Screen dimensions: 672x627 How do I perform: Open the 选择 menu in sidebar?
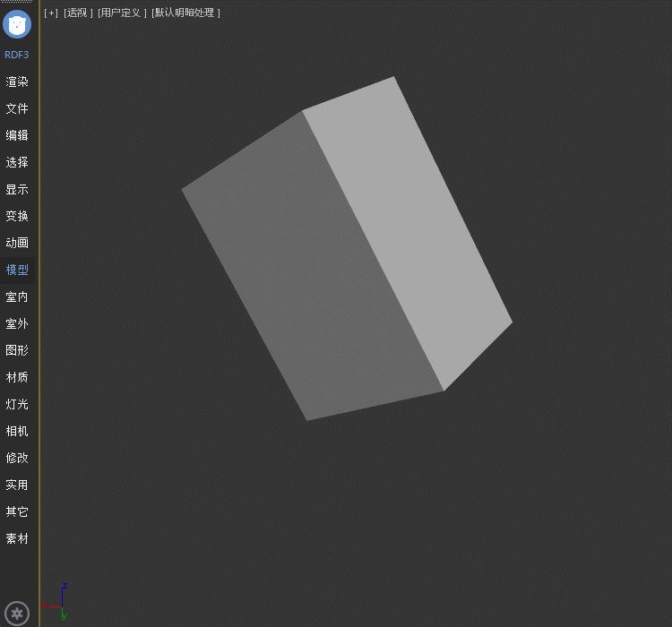(x=17, y=162)
